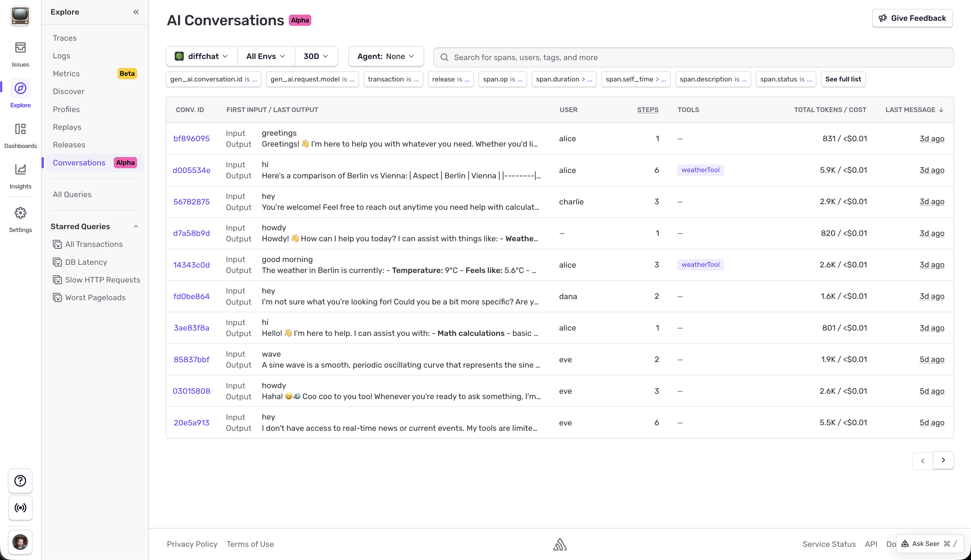Open conversation 14343c0d
971x560 pixels.
tap(192, 265)
